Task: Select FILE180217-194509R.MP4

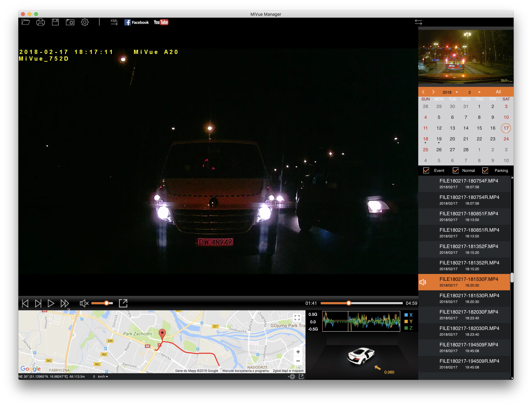Action: point(464,364)
